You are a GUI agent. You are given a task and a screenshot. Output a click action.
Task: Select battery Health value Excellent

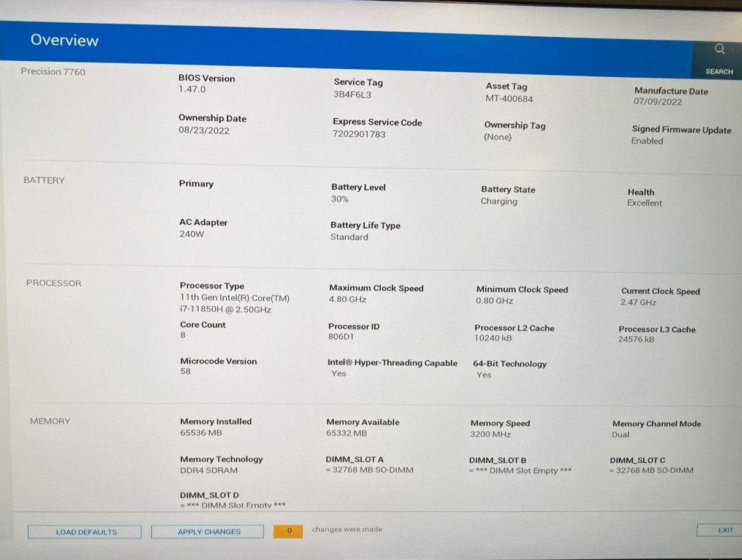click(644, 203)
